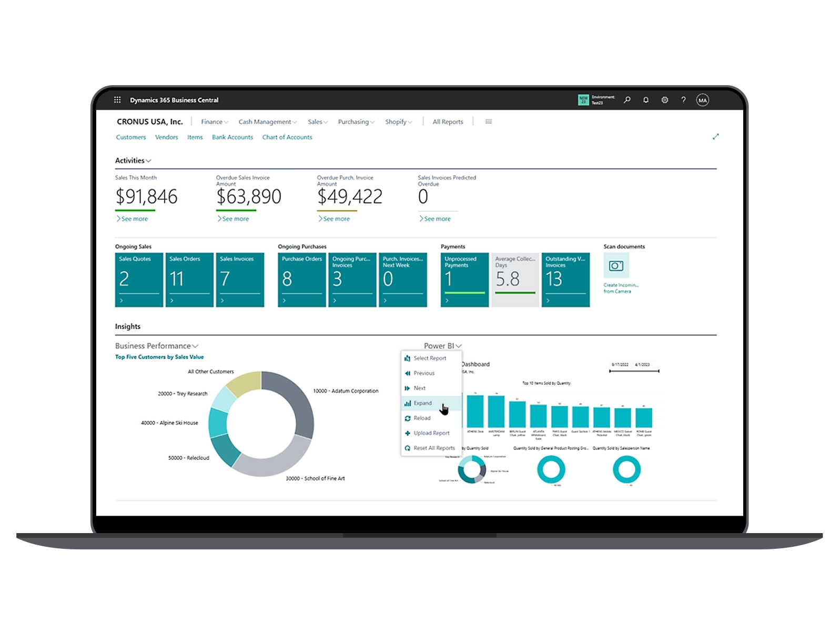Open the Outstanding Vendor Invoices tile
Image resolution: width=840 pixels, height=634 pixels.
pos(565,280)
